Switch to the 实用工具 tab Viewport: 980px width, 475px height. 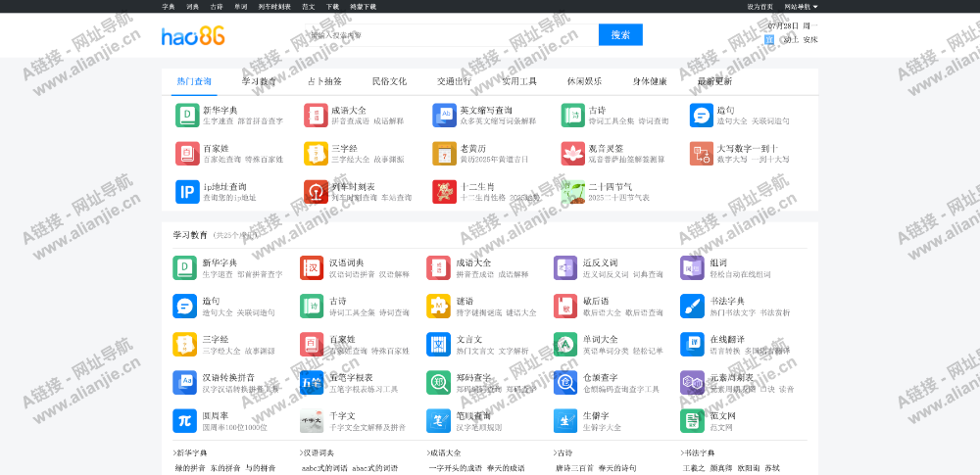pos(519,81)
